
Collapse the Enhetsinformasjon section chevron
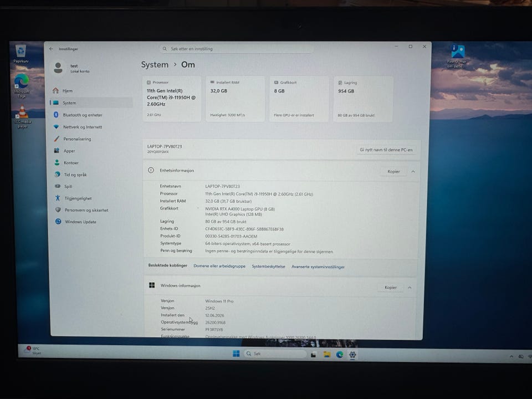coord(413,172)
